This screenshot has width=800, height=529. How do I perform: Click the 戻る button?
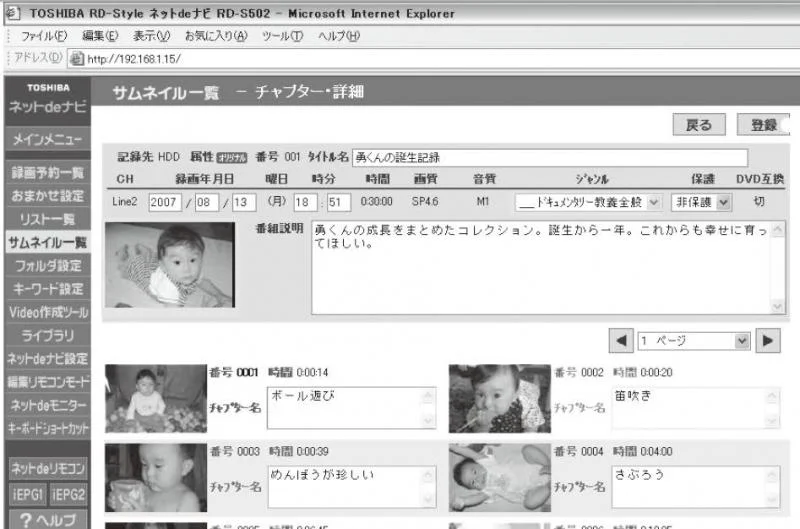tap(699, 124)
